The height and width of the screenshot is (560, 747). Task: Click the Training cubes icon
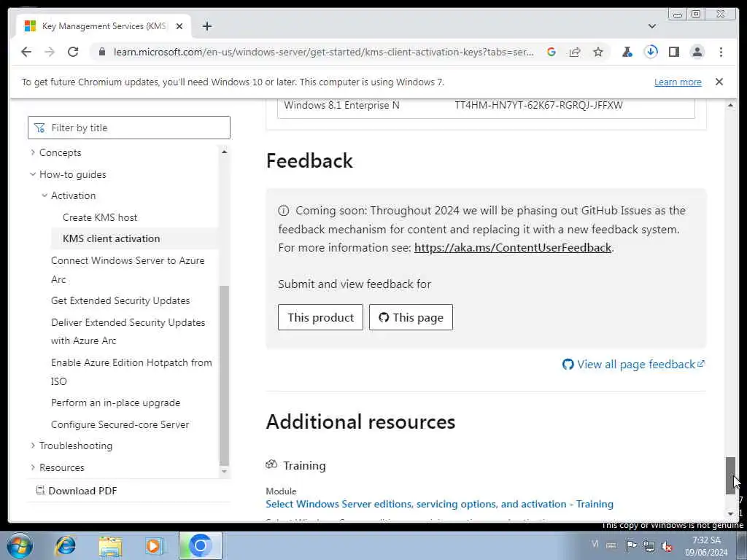[x=271, y=464]
